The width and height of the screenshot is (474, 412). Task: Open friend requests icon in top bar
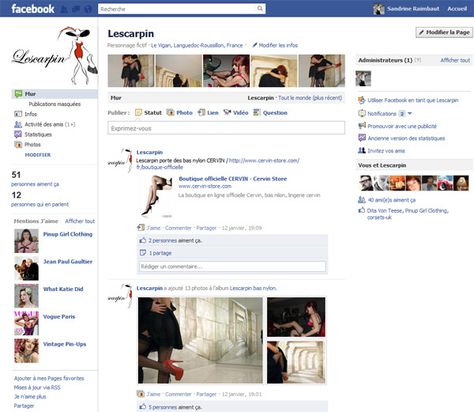[x=65, y=9]
